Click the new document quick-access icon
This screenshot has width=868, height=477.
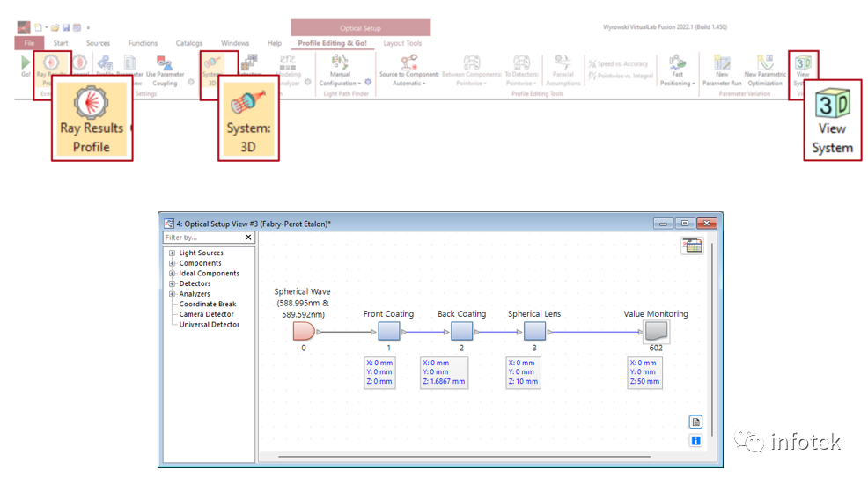[x=38, y=27]
